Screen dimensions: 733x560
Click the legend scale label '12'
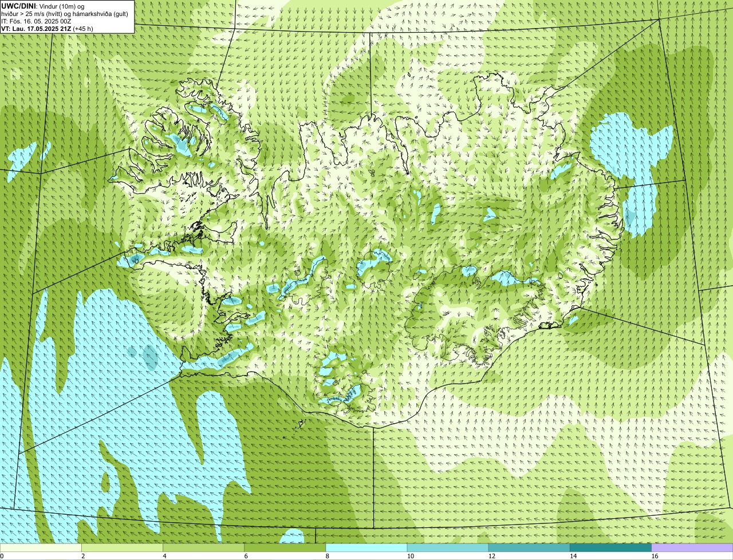tap(492, 556)
